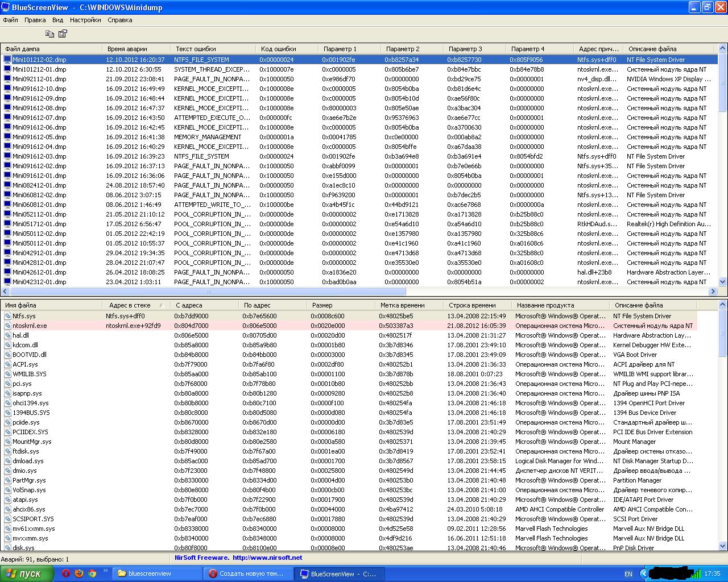The width and height of the screenshot is (728, 582).
Task: Click the Copy Selected Items toolbar icon
Action: 50,34
